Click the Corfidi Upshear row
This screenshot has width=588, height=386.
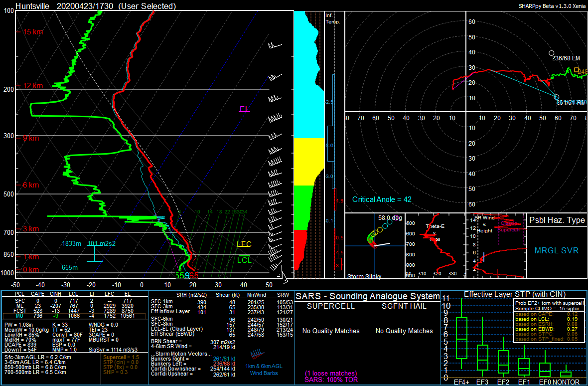[193, 375]
